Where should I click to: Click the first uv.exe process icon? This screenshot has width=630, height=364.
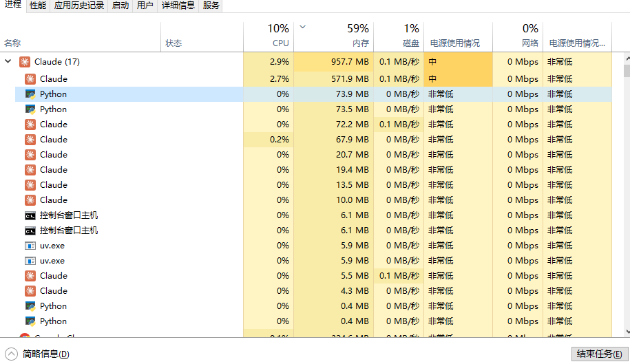(x=30, y=245)
